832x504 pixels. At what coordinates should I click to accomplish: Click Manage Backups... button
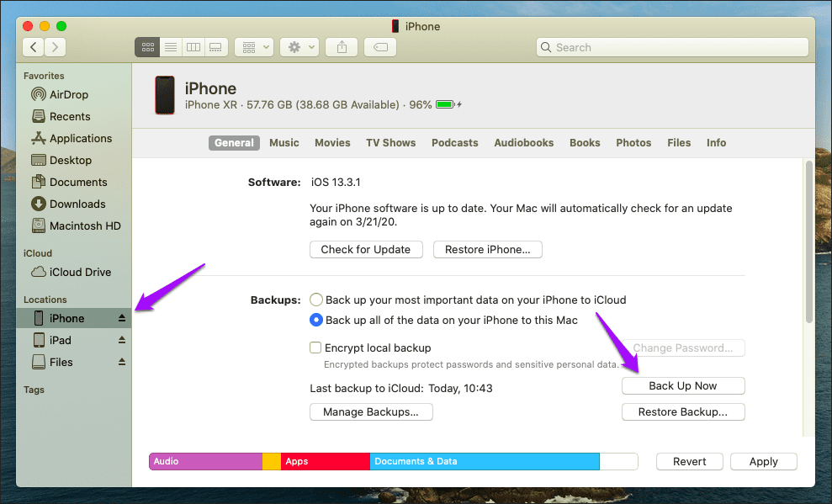[x=372, y=411]
